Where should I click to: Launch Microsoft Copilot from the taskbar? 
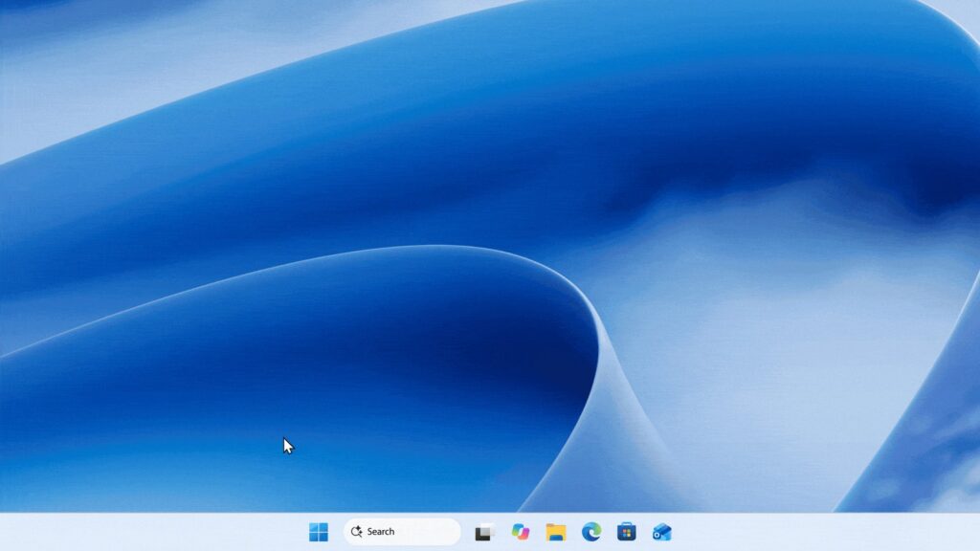coord(520,532)
